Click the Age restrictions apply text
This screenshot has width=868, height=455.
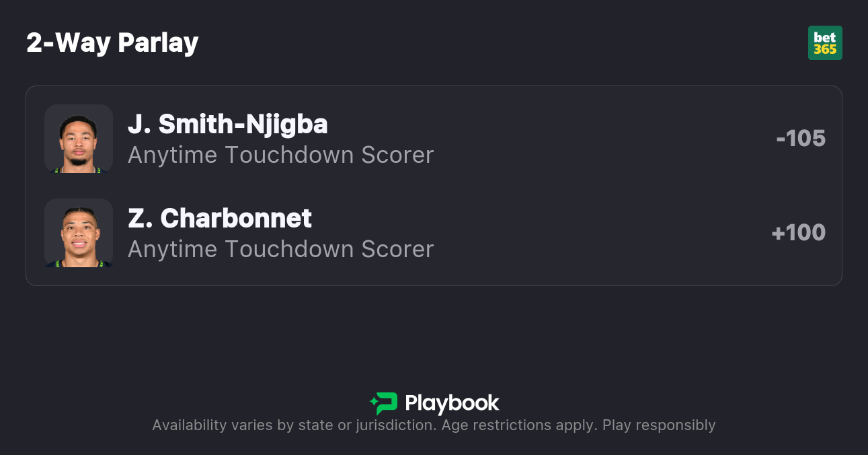518,425
